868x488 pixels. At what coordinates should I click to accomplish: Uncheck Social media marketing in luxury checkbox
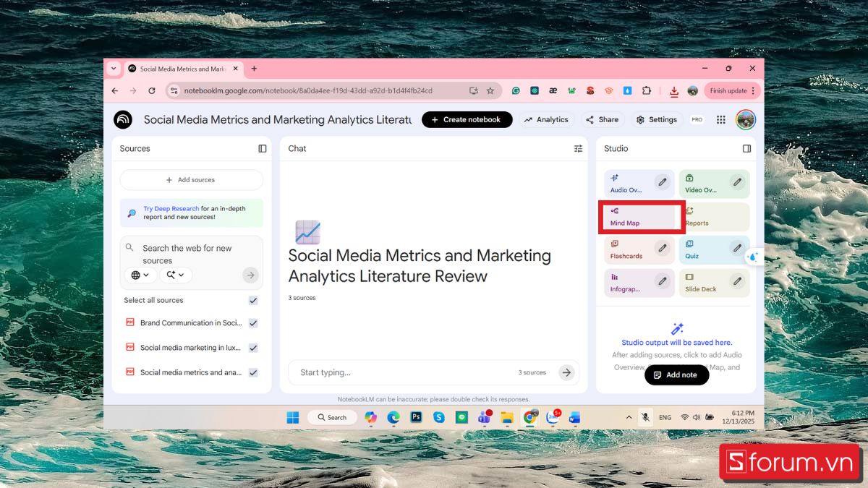(253, 348)
